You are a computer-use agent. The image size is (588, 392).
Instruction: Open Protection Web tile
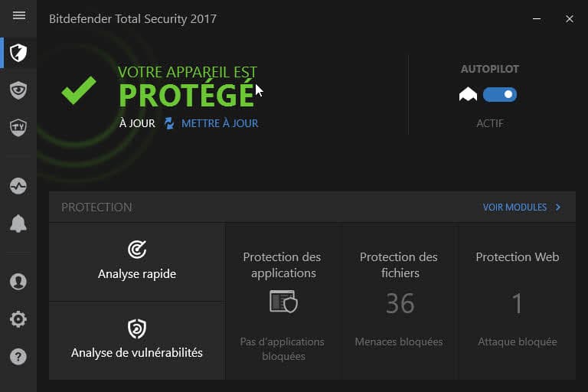click(517, 302)
